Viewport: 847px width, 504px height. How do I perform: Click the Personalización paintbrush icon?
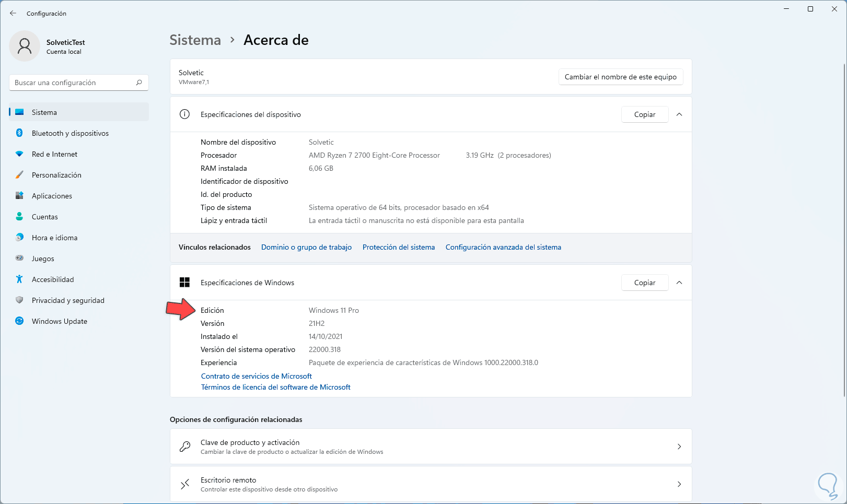click(19, 175)
